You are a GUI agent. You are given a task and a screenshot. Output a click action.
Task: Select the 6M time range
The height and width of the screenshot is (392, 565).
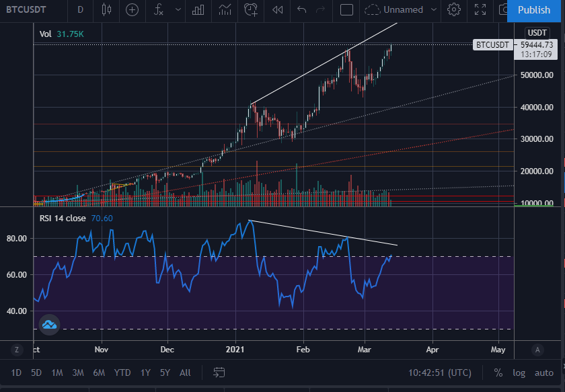[99, 373]
